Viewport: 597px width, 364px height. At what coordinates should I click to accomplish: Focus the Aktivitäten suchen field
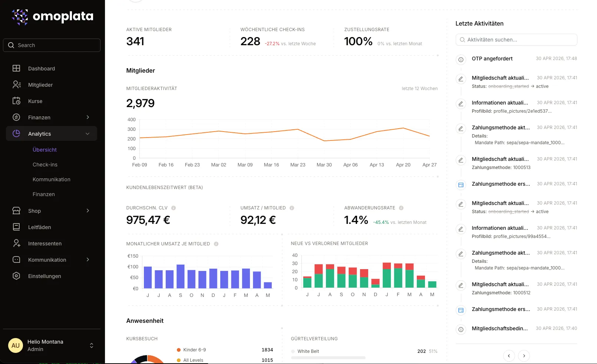tap(516, 40)
